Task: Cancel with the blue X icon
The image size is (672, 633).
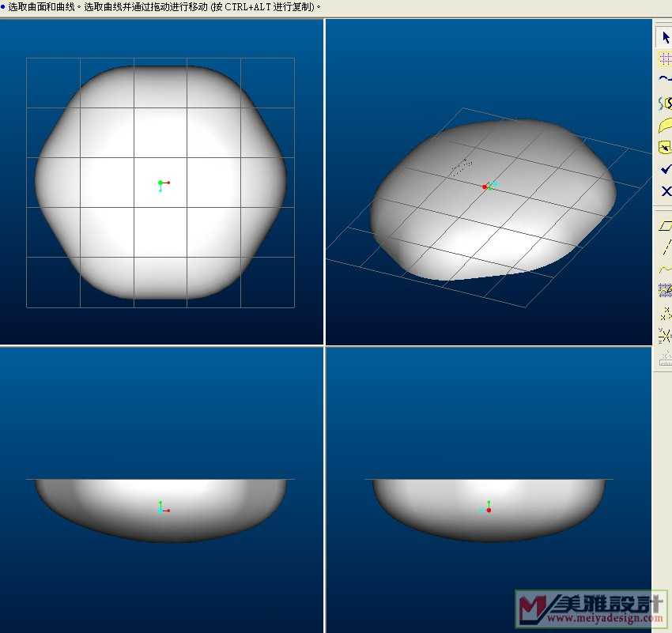Action: pyautogui.click(x=666, y=191)
